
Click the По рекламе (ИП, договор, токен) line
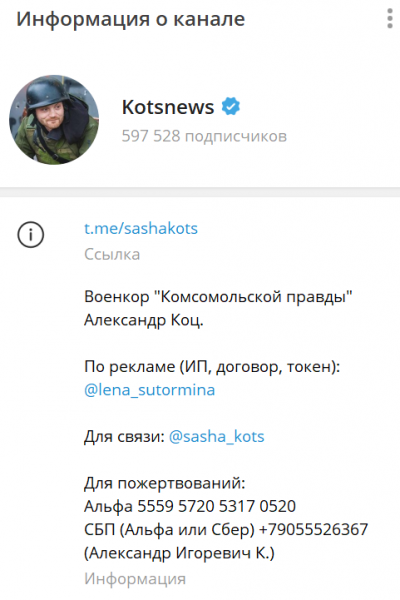click(x=212, y=367)
